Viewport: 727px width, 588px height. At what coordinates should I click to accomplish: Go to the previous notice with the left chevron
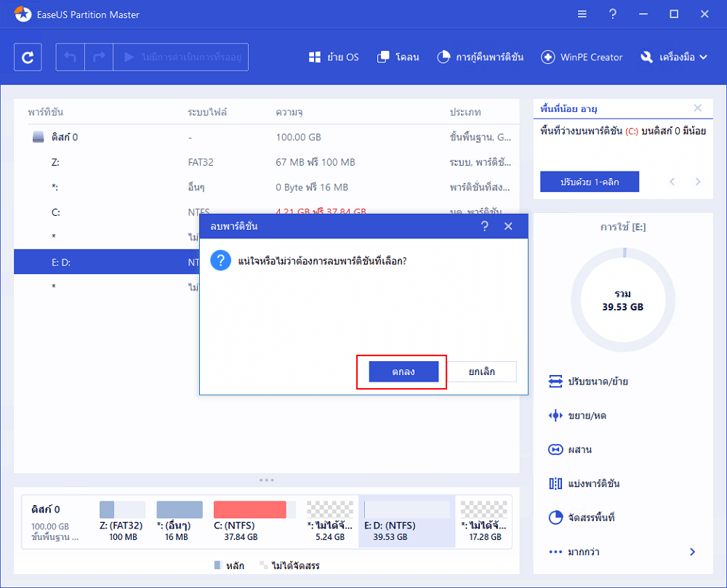coord(672,182)
